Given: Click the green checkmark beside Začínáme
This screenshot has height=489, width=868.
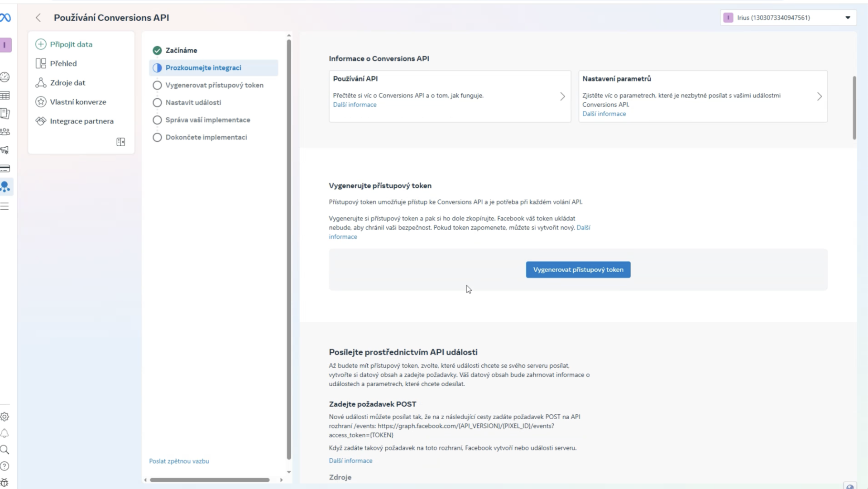Looking at the screenshot, I should tap(157, 50).
